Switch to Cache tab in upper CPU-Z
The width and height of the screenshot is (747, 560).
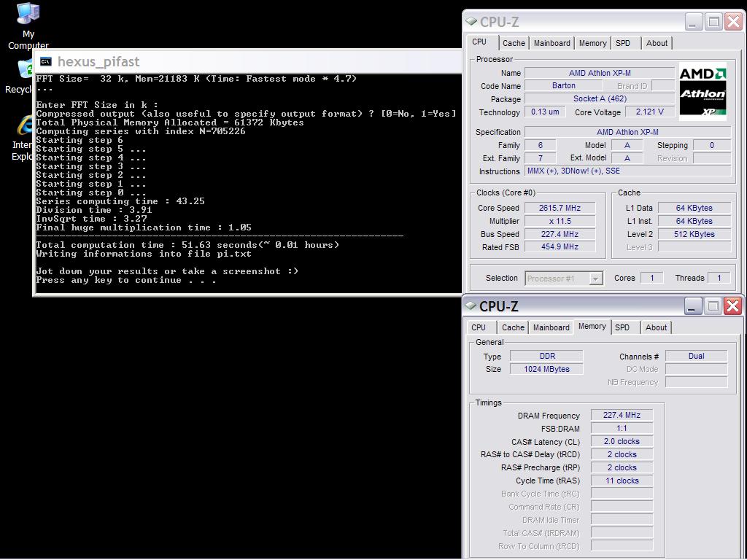click(x=514, y=43)
